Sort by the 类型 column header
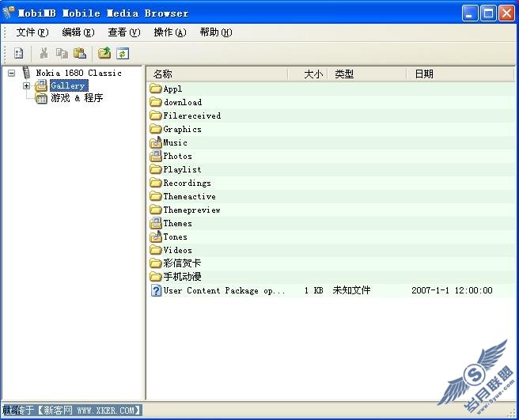This screenshot has width=519, height=420. (367, 74)
